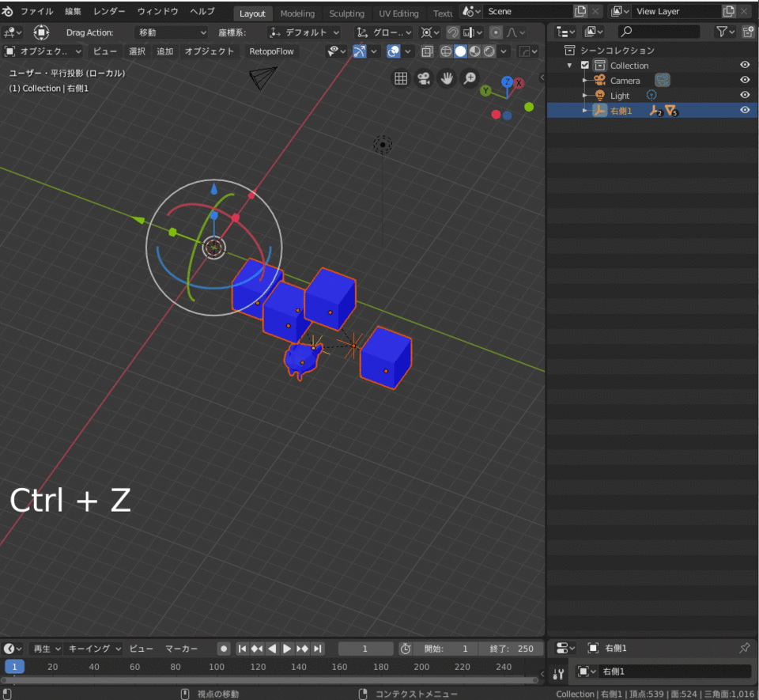Click the pan view hand icon
Image resolution: width=759 pixels, height=700 pixels.
pyautogui.click(x=447, y=78)
